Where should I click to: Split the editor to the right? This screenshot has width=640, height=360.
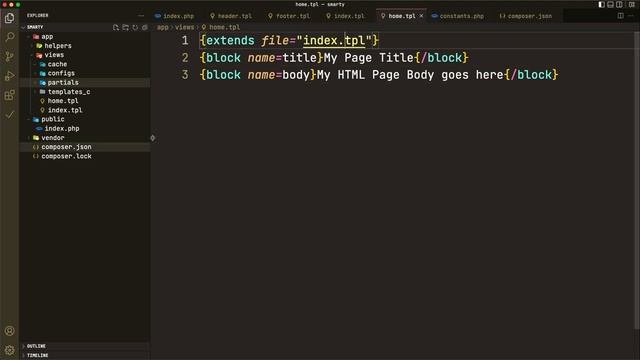tap(620, 16)
